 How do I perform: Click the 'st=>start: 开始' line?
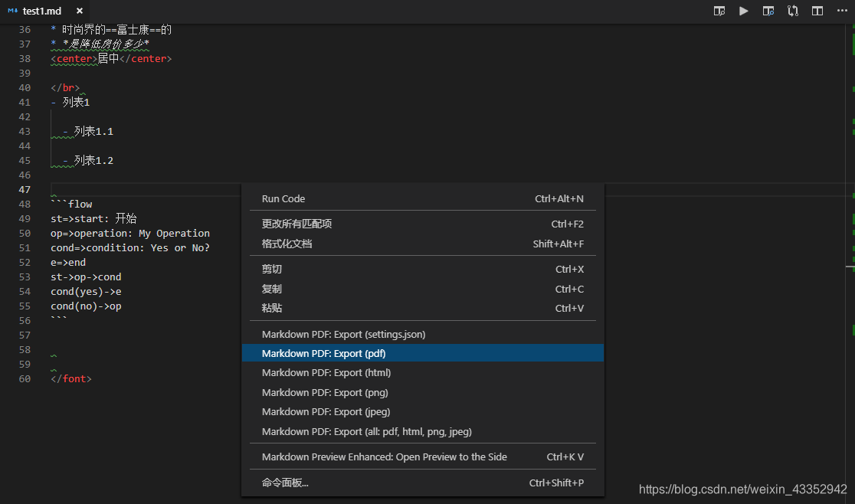[93, 218]
